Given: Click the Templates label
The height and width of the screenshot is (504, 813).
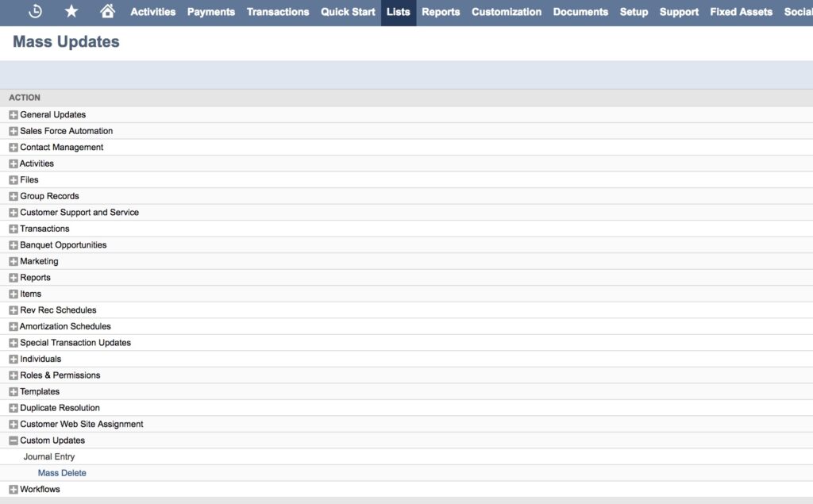Looking at the screenshot, I should click(x=40, y=391).
